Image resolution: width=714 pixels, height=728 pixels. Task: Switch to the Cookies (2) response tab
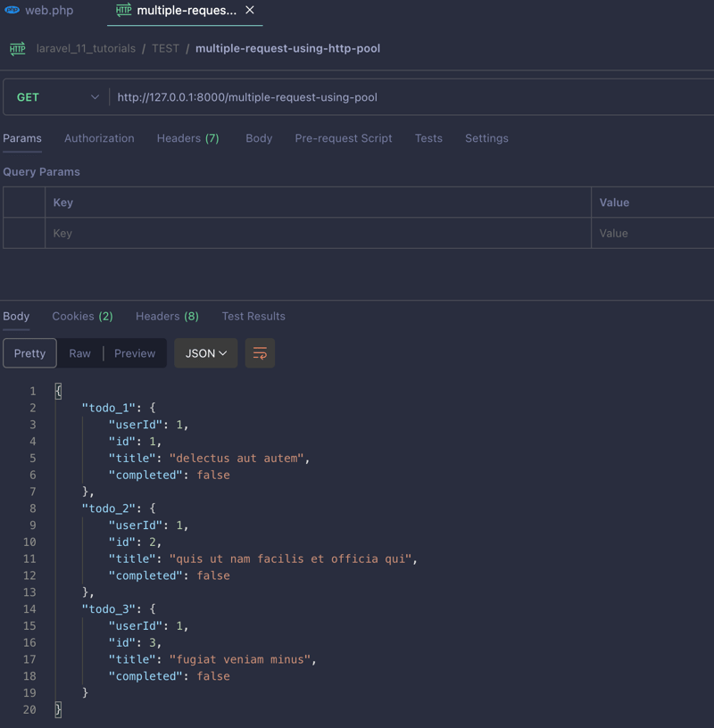(x=82, y=316)
